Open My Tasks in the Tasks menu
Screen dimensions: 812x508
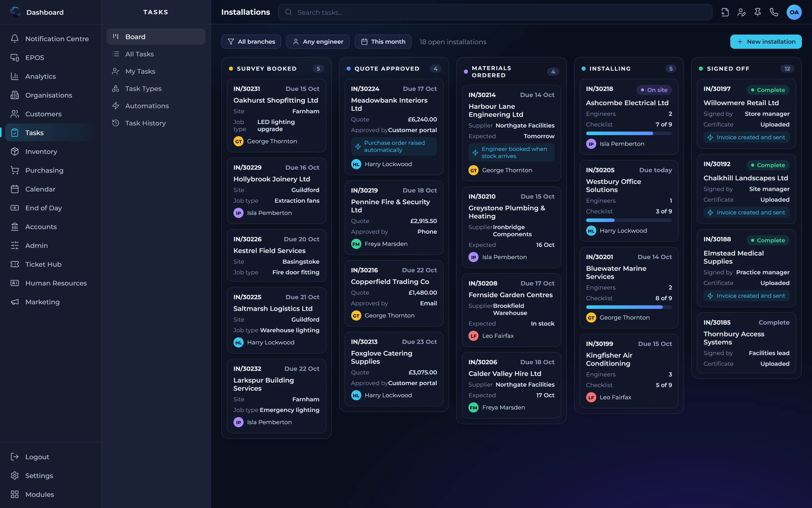[156, 71]
